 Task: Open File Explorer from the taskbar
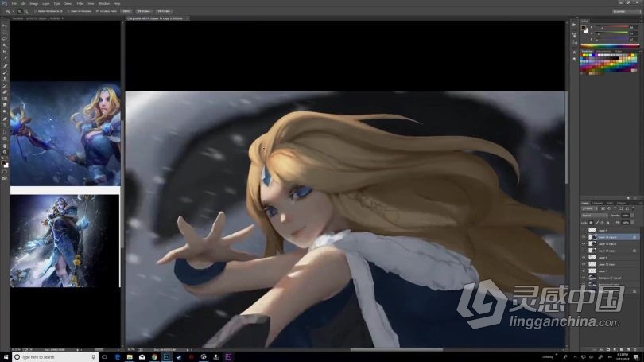click(130, 357)
